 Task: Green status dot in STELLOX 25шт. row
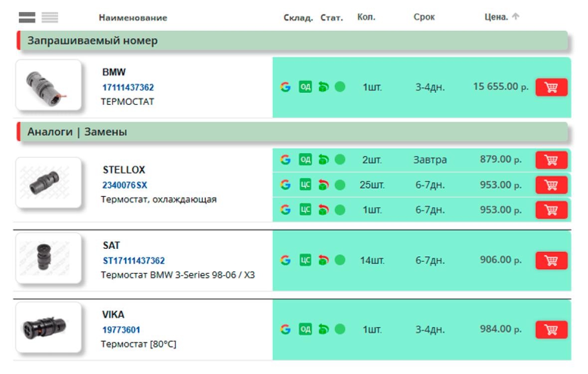click(340, 185)
